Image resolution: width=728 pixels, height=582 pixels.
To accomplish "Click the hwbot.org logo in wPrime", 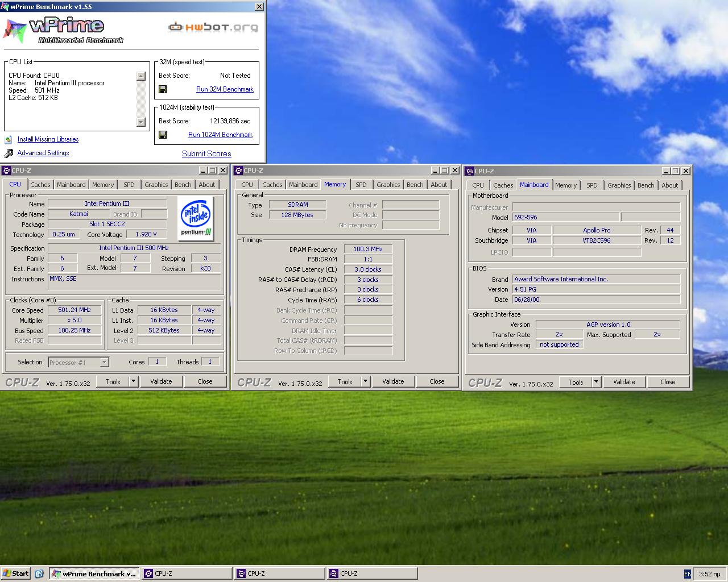I will point(213,27).
